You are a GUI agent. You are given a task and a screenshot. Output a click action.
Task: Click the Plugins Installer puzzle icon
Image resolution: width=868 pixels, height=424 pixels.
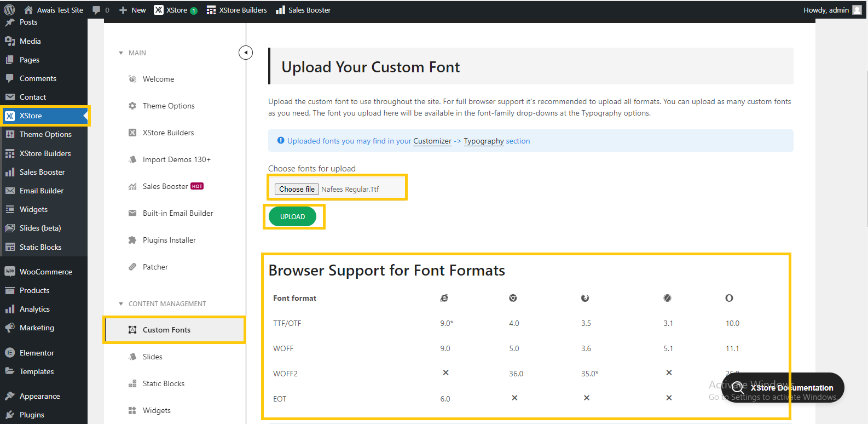point(132,240)
